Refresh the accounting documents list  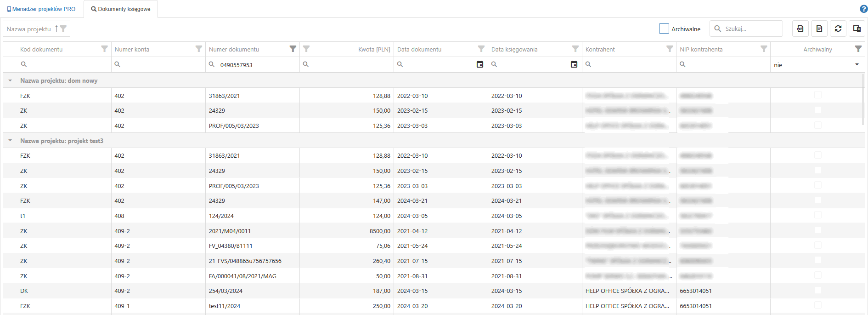tap(838, 29)
